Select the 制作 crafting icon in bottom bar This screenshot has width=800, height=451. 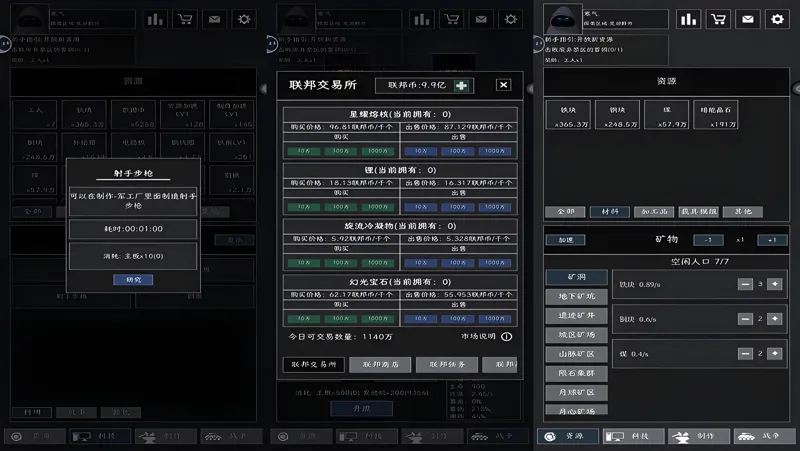point(693,436)
